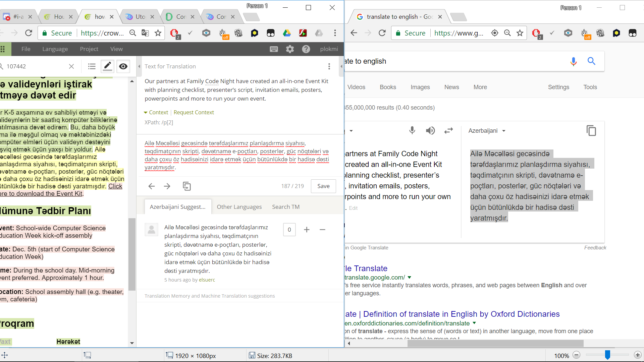This screenshot has width=644, height=362.
Task: Click the Crowdin apps grid icon
Action: click(x=3, y=49)
